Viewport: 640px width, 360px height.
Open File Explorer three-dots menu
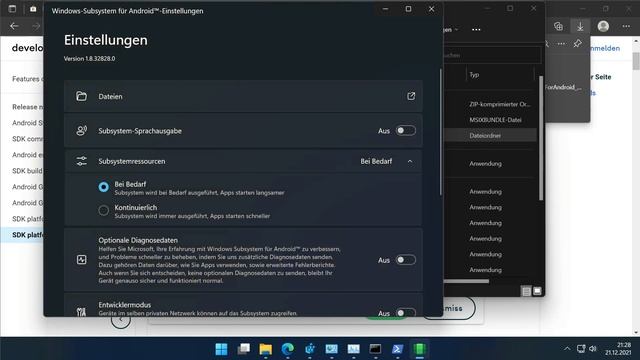click(476, 29)
